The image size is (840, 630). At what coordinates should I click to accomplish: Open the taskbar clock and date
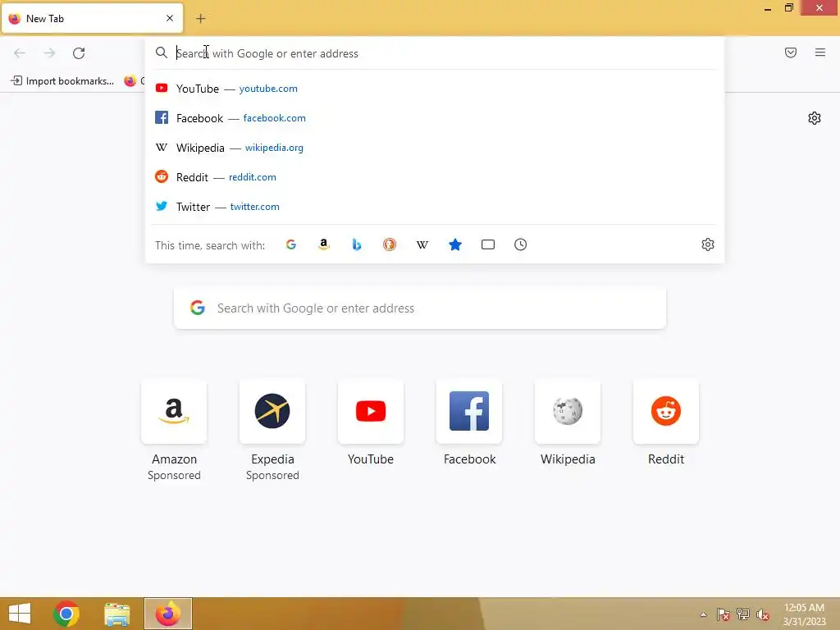pyautogui.click(x=804, y=614)
